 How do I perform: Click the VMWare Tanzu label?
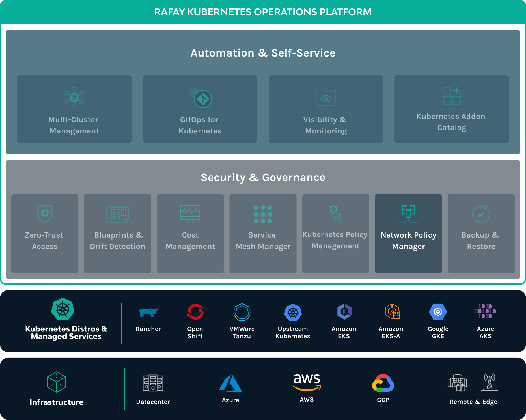(242, 333)
